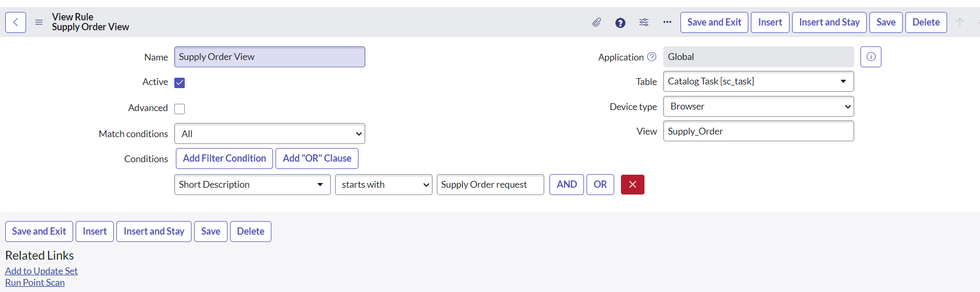The image size is (980, 292).
Task: Click the header Insert button
Action: point(770,22)
